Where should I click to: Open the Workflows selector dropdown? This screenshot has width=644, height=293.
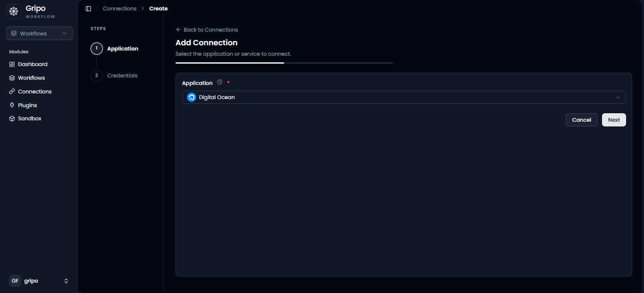[x=39, y=33]
